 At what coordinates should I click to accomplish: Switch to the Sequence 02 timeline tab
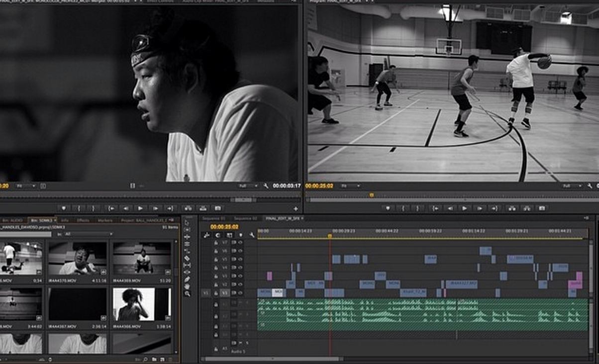(245, 218)
